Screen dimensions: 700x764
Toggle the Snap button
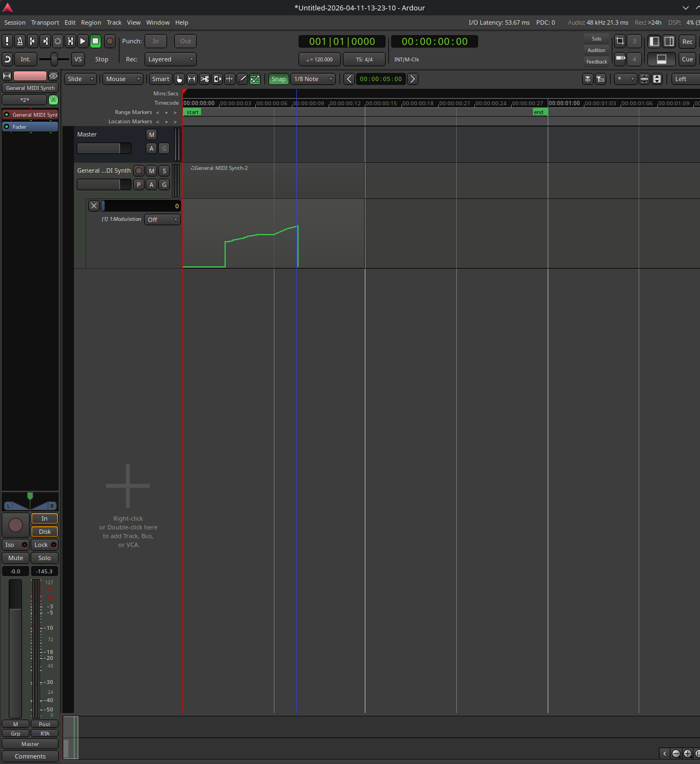[x=278, y=79]
